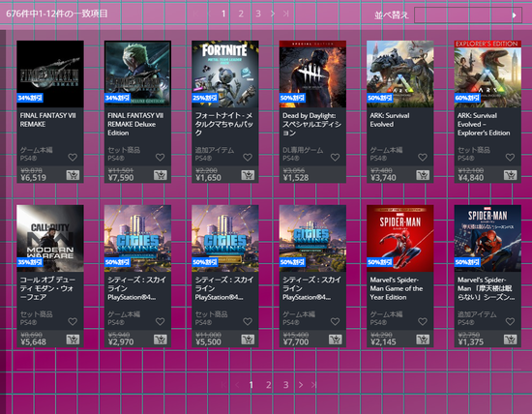The image size is (532, 414).
Task: Add FINAL FANTASY VII REMAKE Deluxe Edition to cart
Action: [x=161, y=175]
